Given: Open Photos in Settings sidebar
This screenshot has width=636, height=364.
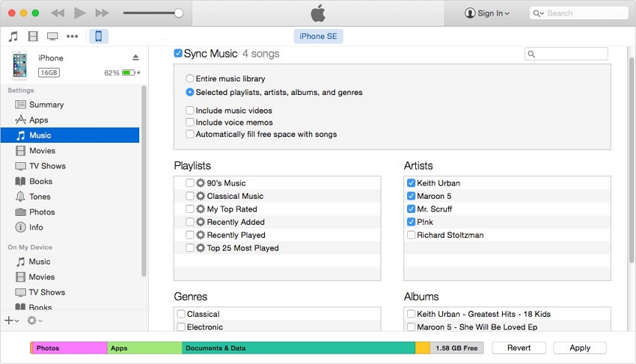Looking at the screenshot, I should click(x=70, y=212).
